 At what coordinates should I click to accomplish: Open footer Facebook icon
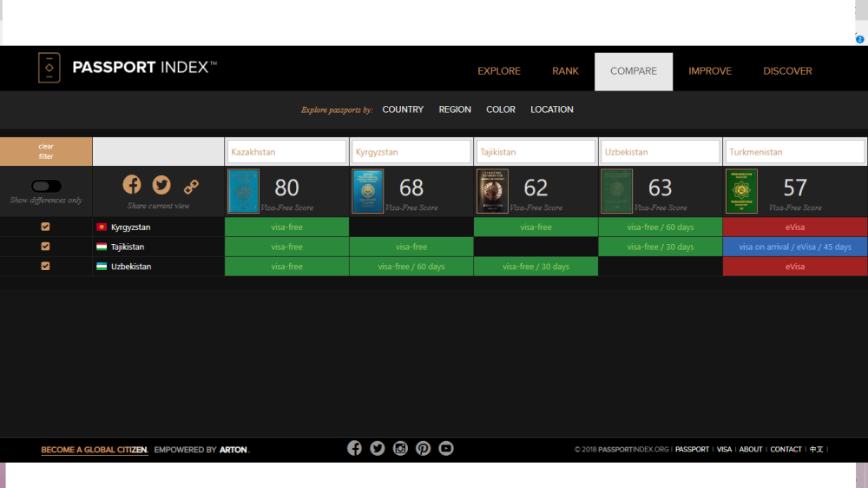coord(354,448)
